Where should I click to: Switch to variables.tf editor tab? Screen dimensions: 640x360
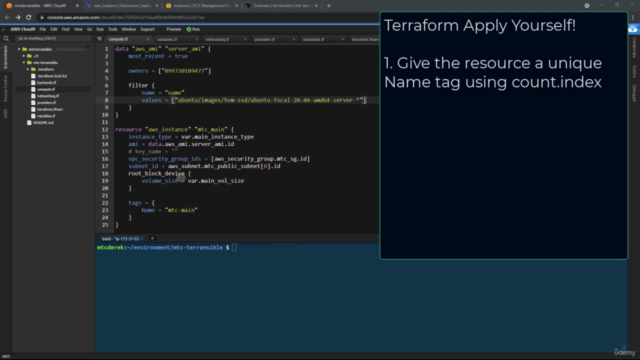point(168,40)
